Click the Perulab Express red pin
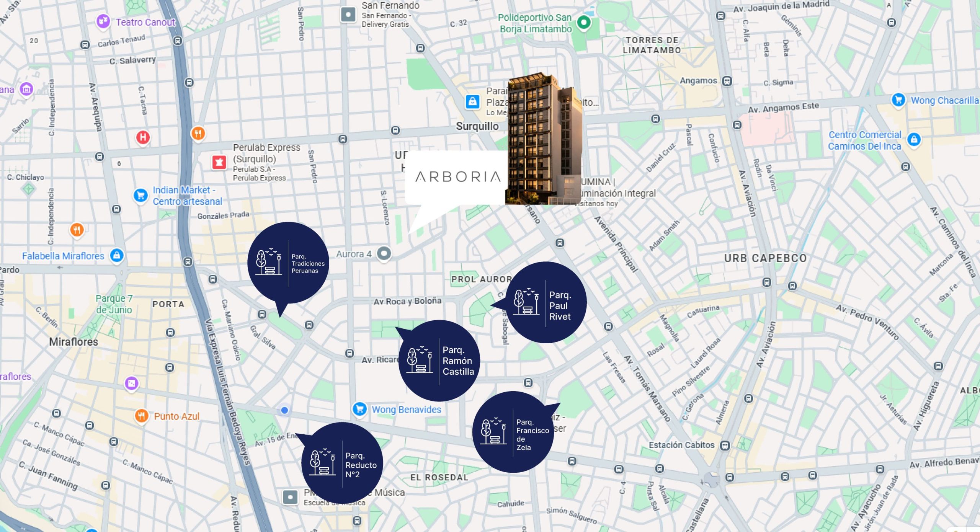The width and height of the screenshot is (980, 532). [x=219, y=162]
